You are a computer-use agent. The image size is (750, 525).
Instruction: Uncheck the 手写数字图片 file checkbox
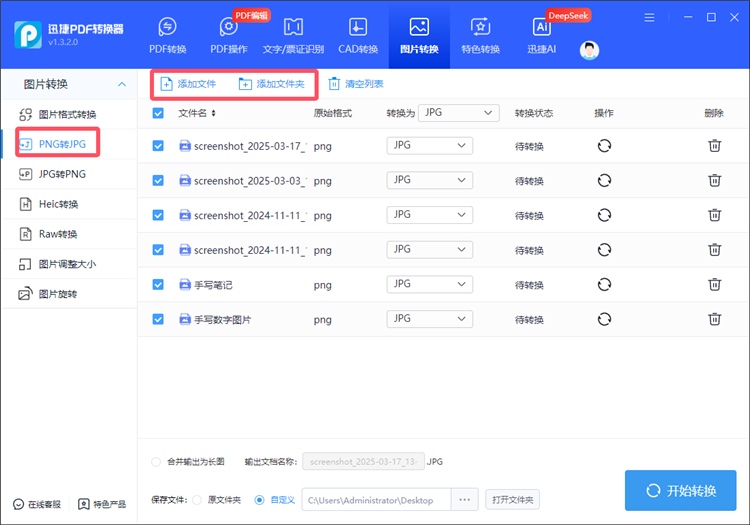click(158, 319)
